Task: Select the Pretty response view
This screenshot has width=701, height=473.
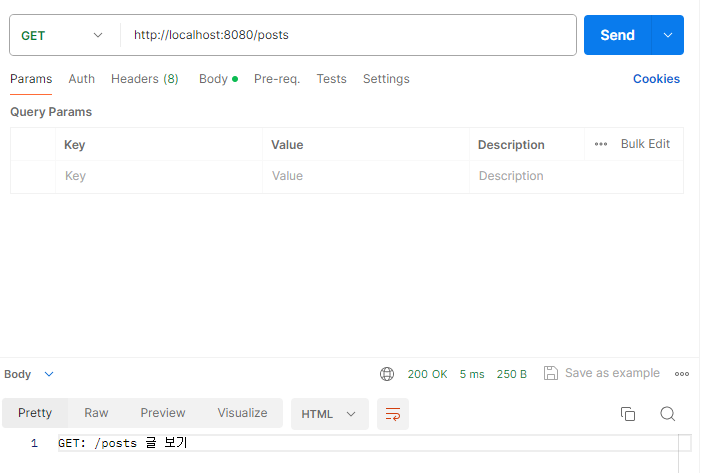Action: pyautogui.click(x=35, y=413)
